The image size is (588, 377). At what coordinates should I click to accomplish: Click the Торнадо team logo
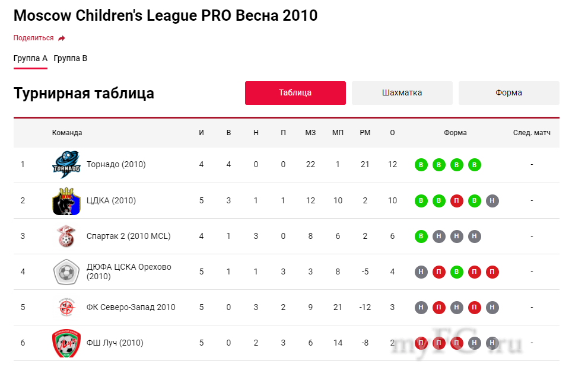click(65, 164)
